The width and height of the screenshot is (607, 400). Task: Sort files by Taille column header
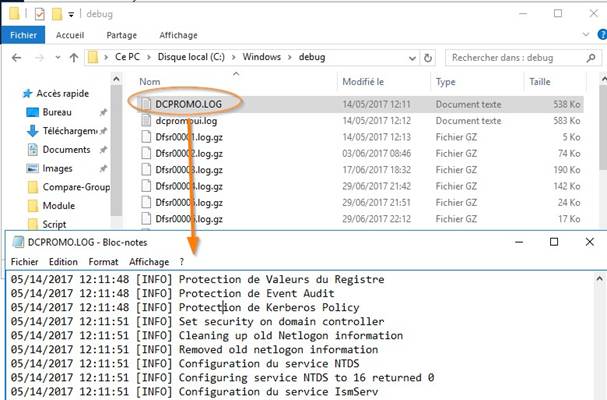540,82
